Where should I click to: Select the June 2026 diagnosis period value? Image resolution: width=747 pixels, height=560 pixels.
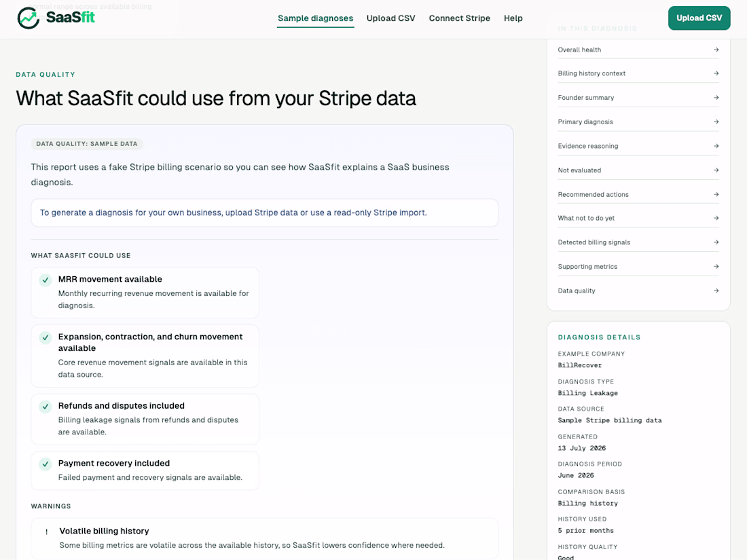tap(576, 475)
